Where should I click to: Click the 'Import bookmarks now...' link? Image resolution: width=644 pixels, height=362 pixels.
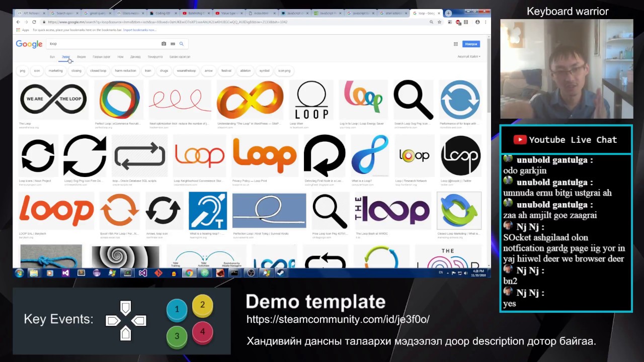pyautogui.click(x=140, y=30)
